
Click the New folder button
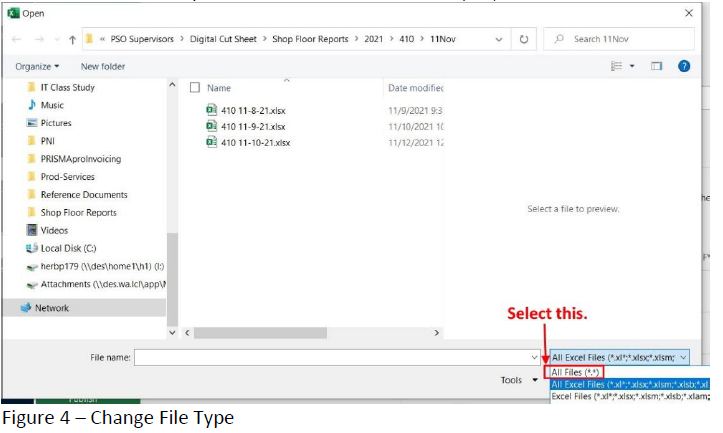(x=103, y=66)
